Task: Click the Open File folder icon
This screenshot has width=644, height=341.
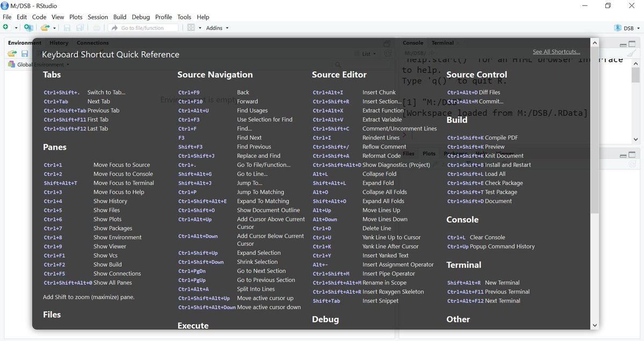Action: (45, 27)
